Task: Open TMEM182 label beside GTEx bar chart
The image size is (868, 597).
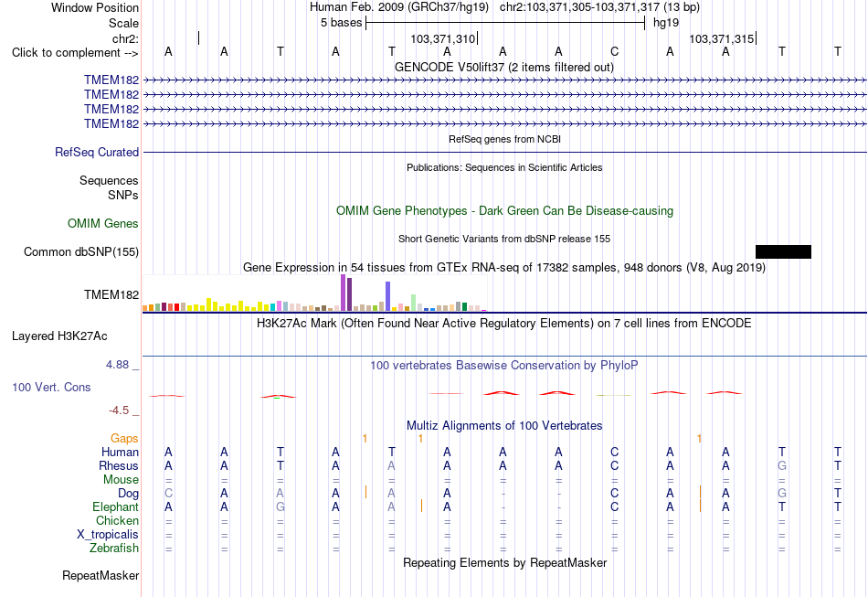Action: (111, 294)
